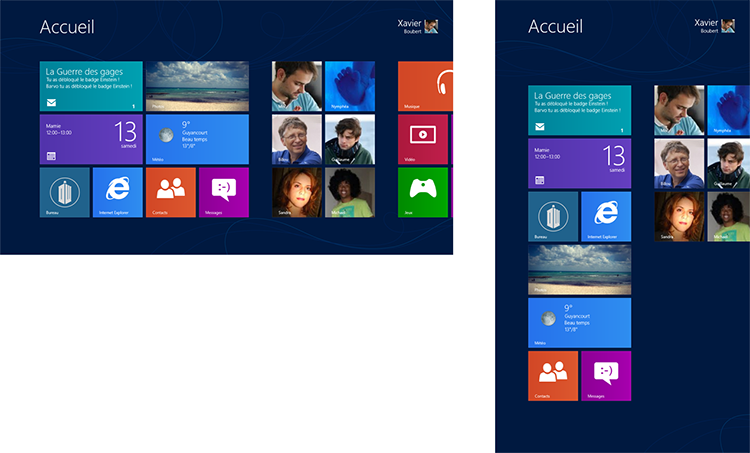Open older man with glasses tile, portrait
This screenshot has height=453, width=750.
click(679, 163)
